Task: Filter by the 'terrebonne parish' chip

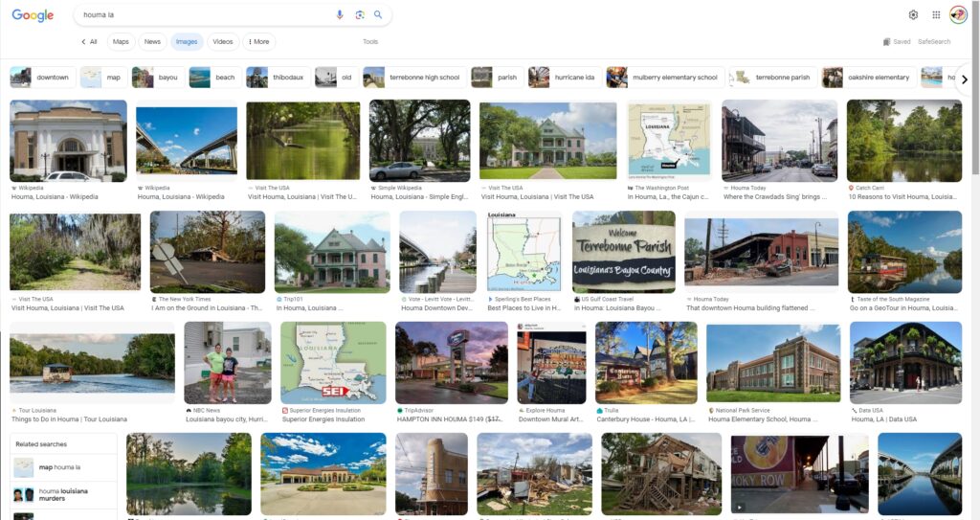Action: [x=773, y=78]
